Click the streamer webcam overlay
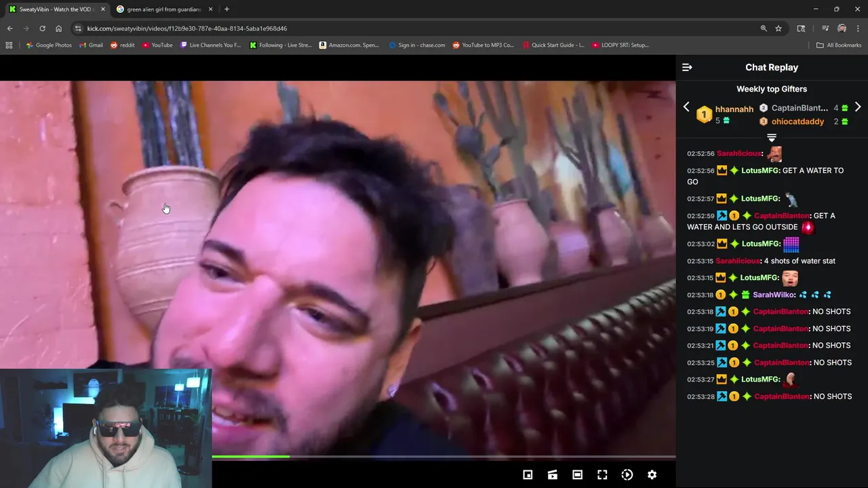This screenshot has height=488, width=868. click(x=106, y=428)
